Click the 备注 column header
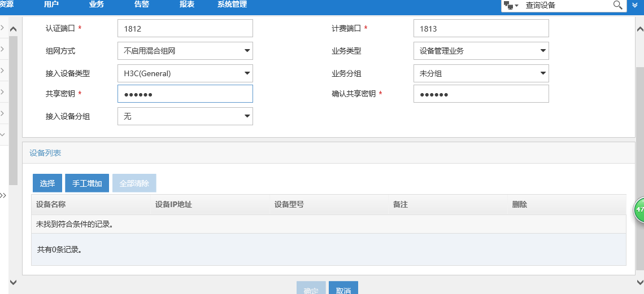 point(447,204)
